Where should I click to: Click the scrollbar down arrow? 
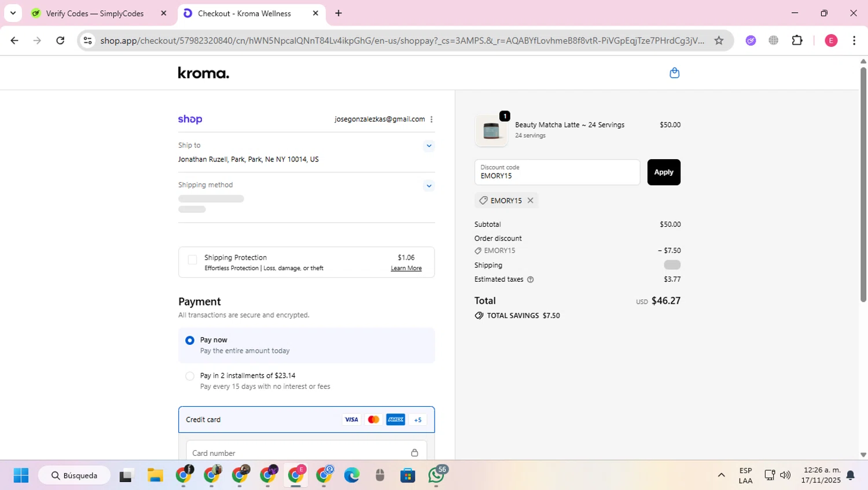(863, 455)
